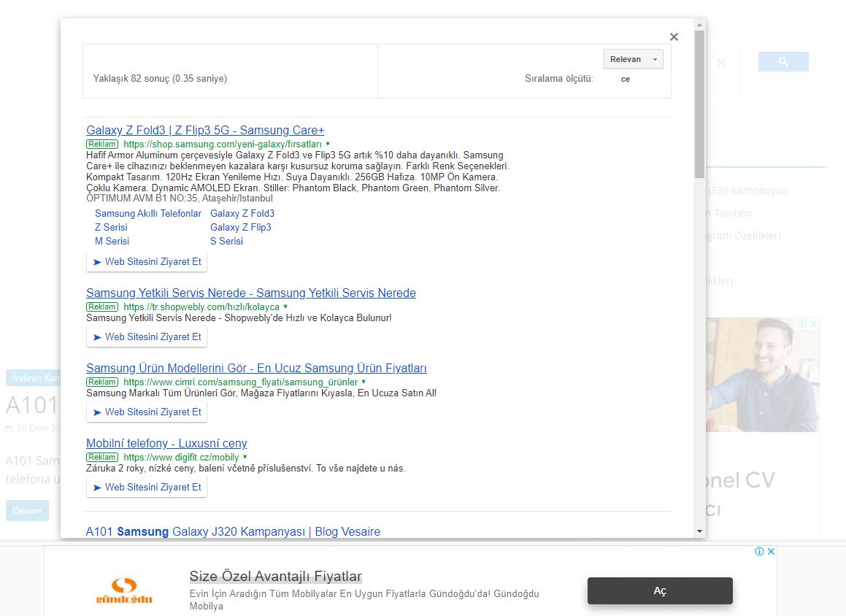Open the Samsung Akıllı Telefonlar sitelink
Image resolution: width=846 pixels, height=616 pixels.
[148, 214]
